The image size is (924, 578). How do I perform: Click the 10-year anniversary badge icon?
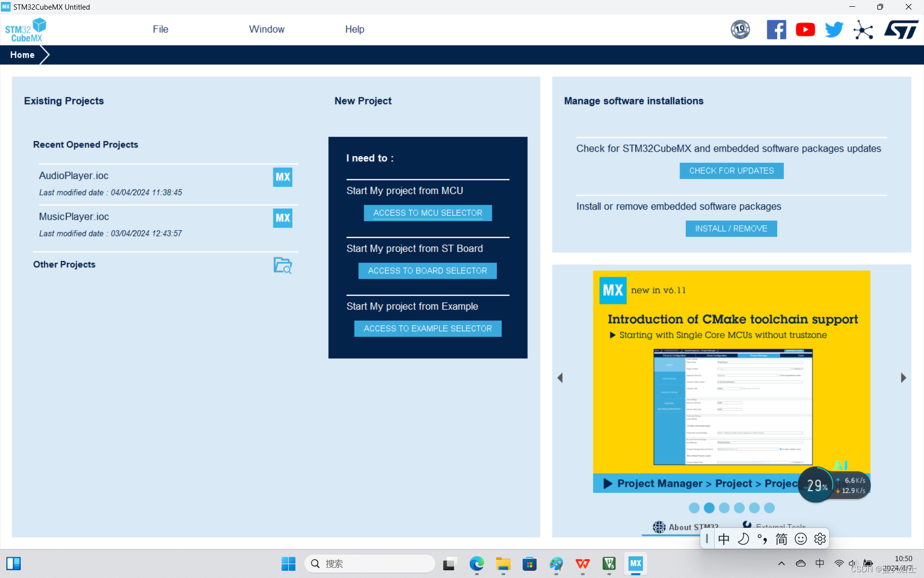740,30
